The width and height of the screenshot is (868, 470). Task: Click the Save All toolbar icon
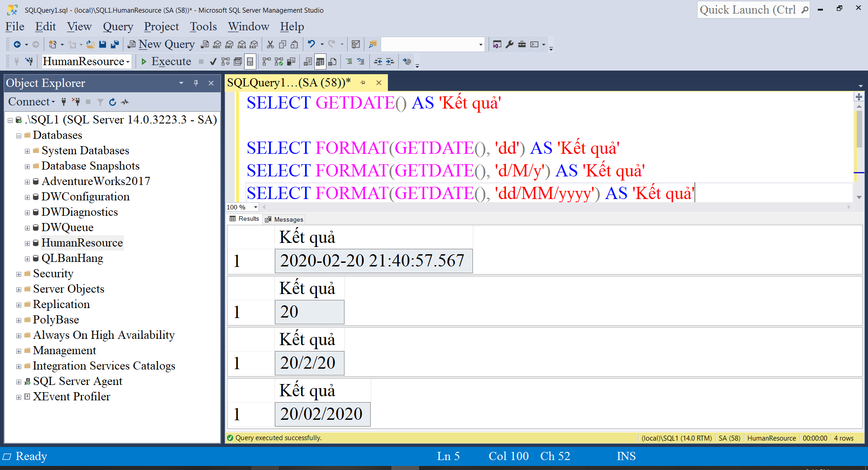click(x=115, y=44)
